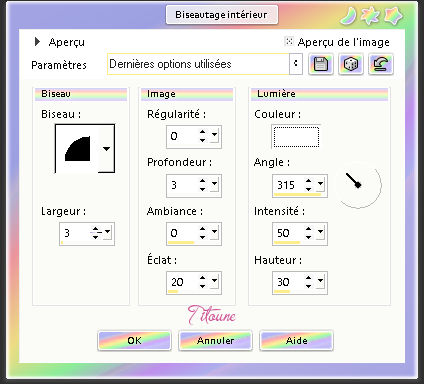Screen dimensions: 424x384
Task: Open the Biseau bevel shape dropdown
Action: [107, 149]
